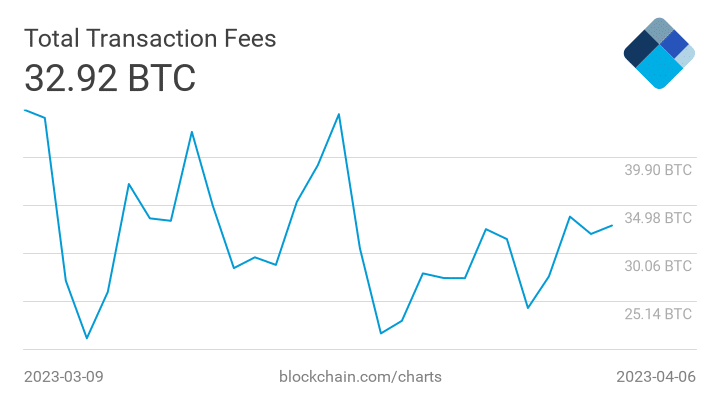720x405 pixels.
Task: Click the 2023-04-06 end date label
Action: [656, 377]
